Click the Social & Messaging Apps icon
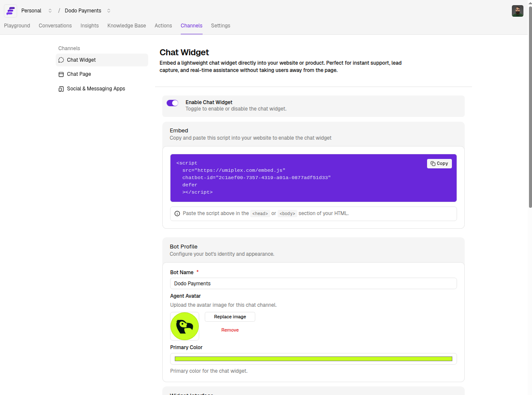532x395 pixels. [61, 89]
